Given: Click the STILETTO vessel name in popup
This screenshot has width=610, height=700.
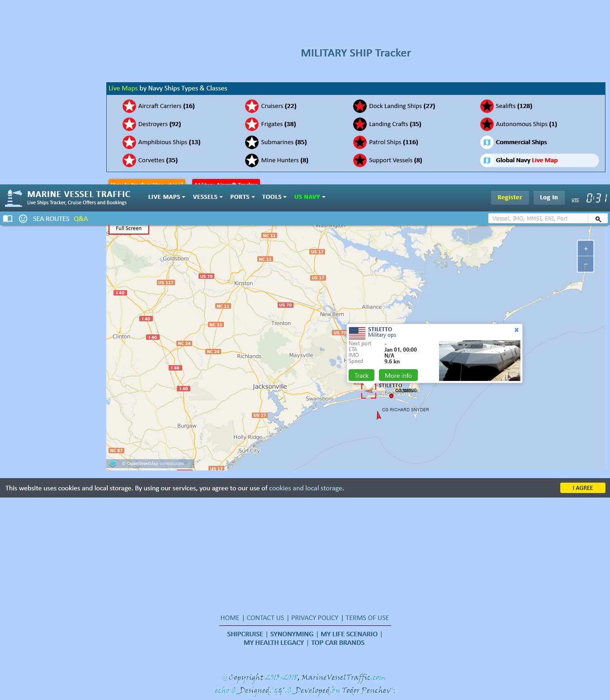Looking at the screenshot, I should (380, 329).
